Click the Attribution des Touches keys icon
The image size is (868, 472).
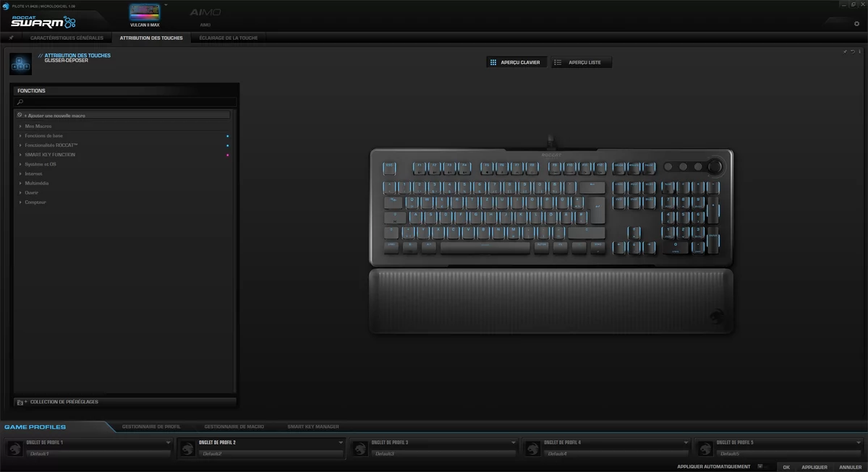click(x=20, y=63)
